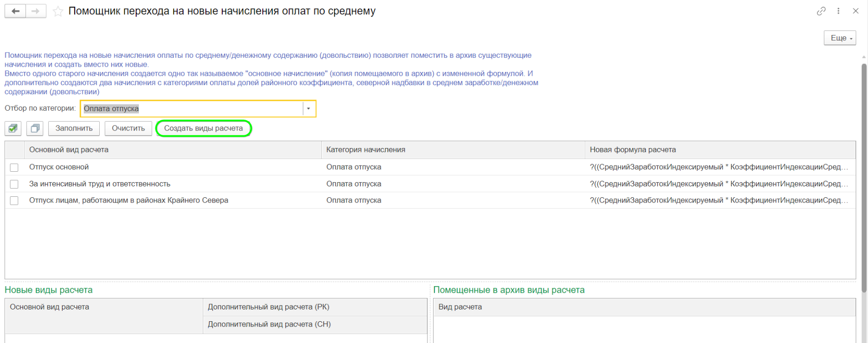Select the Отпуск основной row text
868x343 pixels.
59,167
